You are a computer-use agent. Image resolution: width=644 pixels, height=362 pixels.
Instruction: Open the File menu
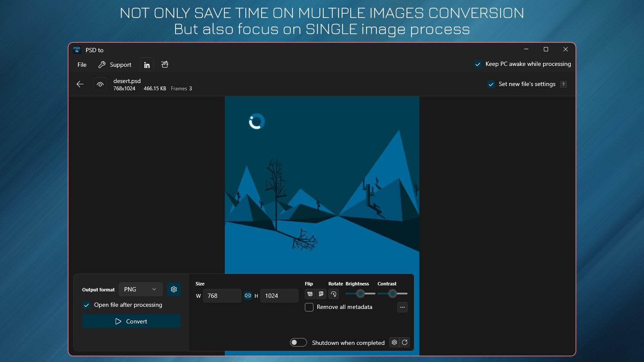(x=82, y=65)
